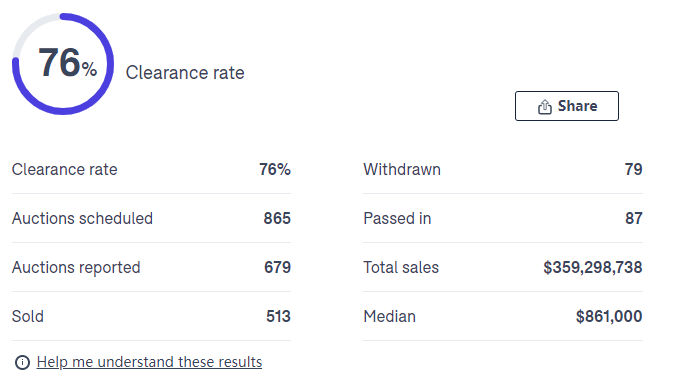The height and width of the screenshot is (390, 686).
Task: Click the Auctions reported label
Action: [x=76, y=267]
